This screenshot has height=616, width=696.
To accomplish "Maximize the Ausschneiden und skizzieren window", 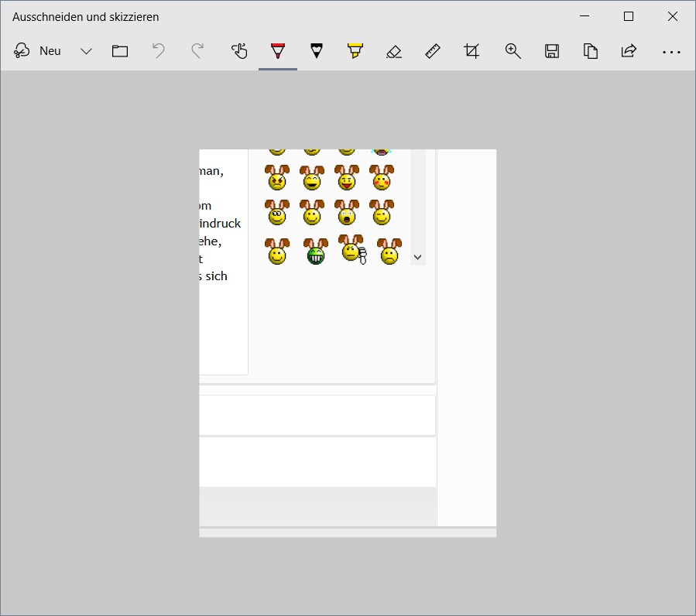I will pos(629,16).
